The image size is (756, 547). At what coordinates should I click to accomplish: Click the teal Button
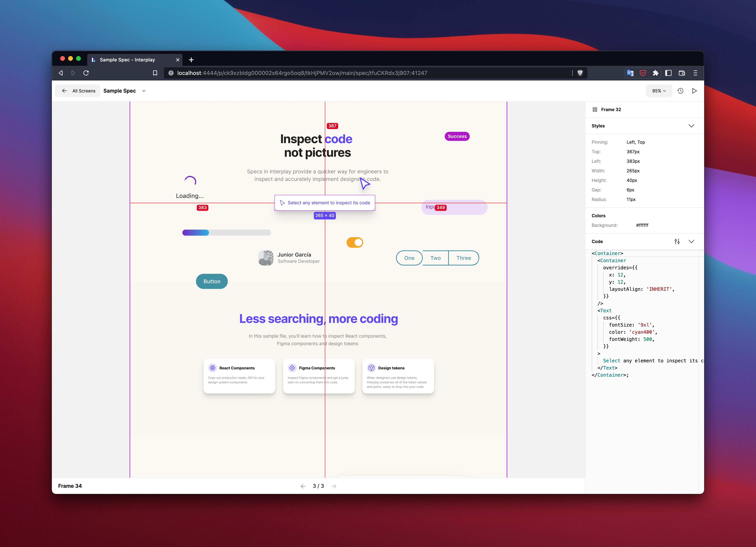click(x=212, y=281)
